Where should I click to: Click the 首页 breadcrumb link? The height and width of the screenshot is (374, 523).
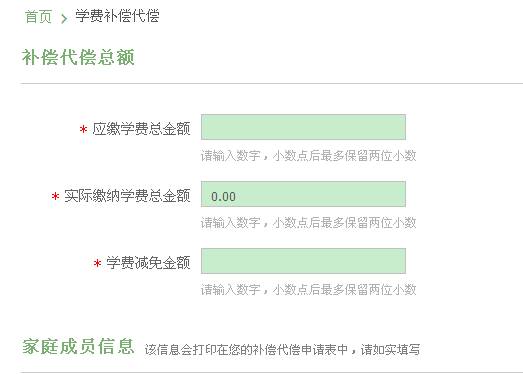(x=38, y=17)
